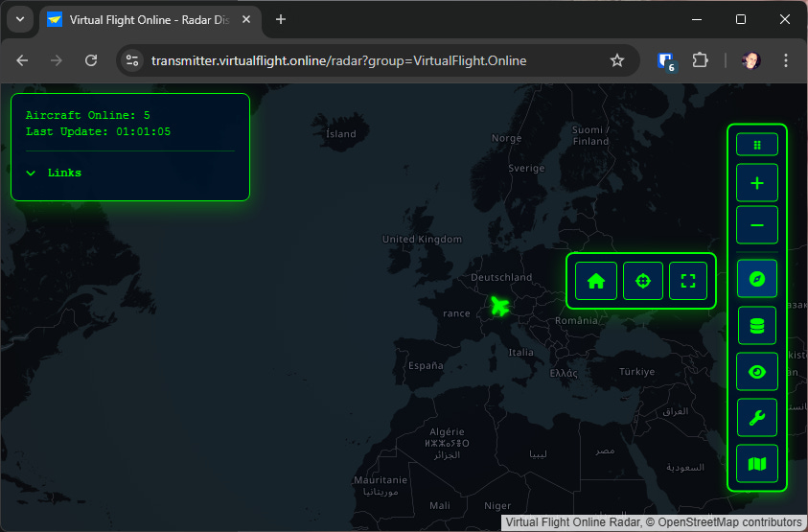This screenshot has height=532, width=808.
Task: Click the Algérie map label
Action: pos(447,432)
